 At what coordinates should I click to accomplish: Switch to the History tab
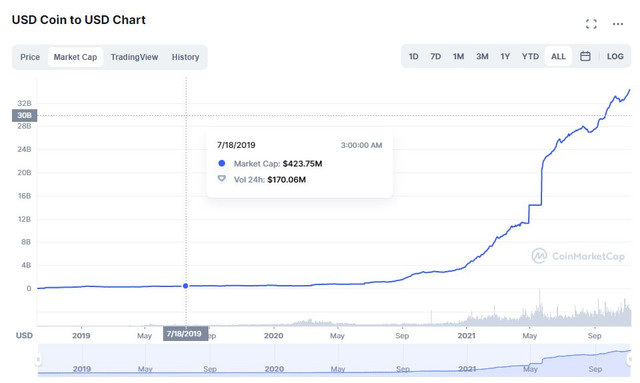[185, 57]
